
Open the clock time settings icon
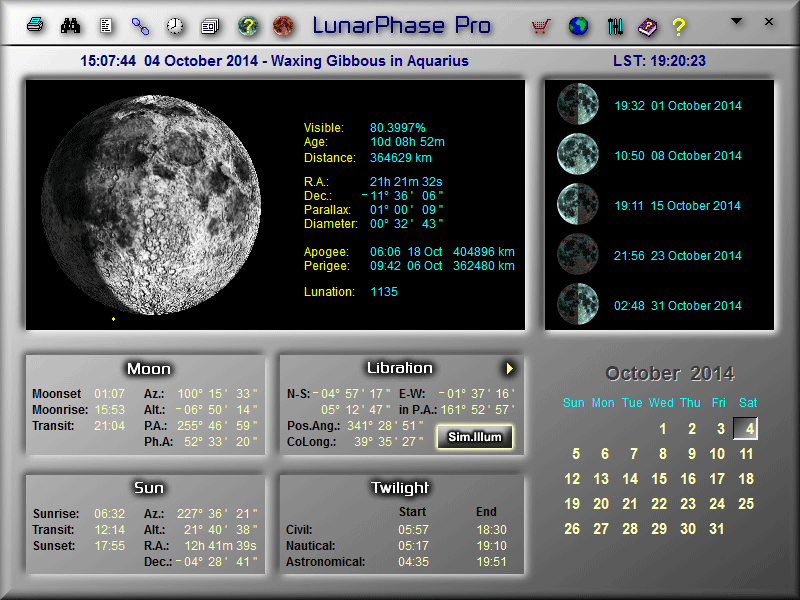(x=175, y=26)
